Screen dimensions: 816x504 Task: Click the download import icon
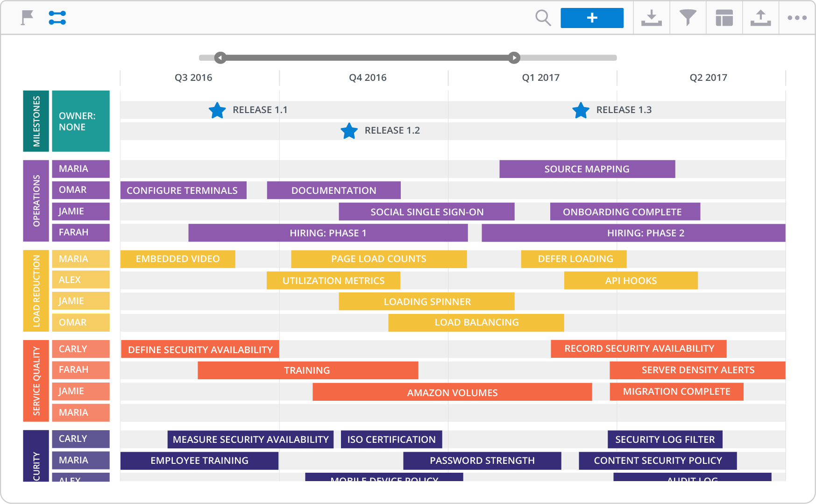tap(651, 18)
